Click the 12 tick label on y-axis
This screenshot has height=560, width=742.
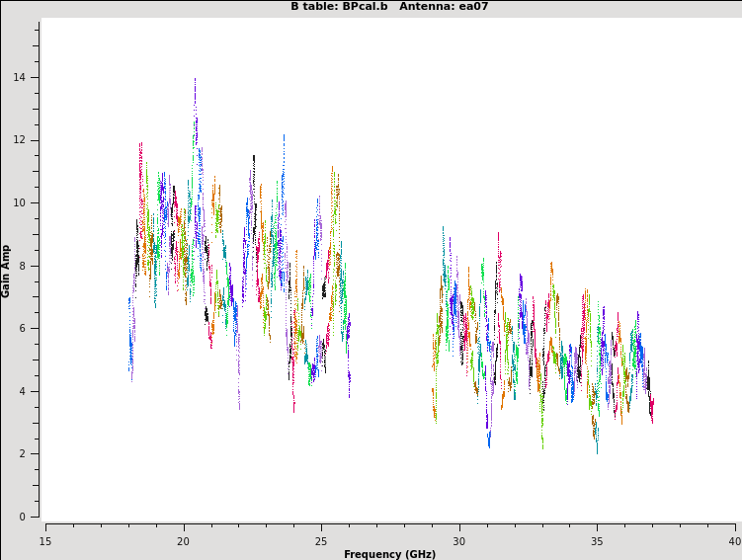[21, 140]
